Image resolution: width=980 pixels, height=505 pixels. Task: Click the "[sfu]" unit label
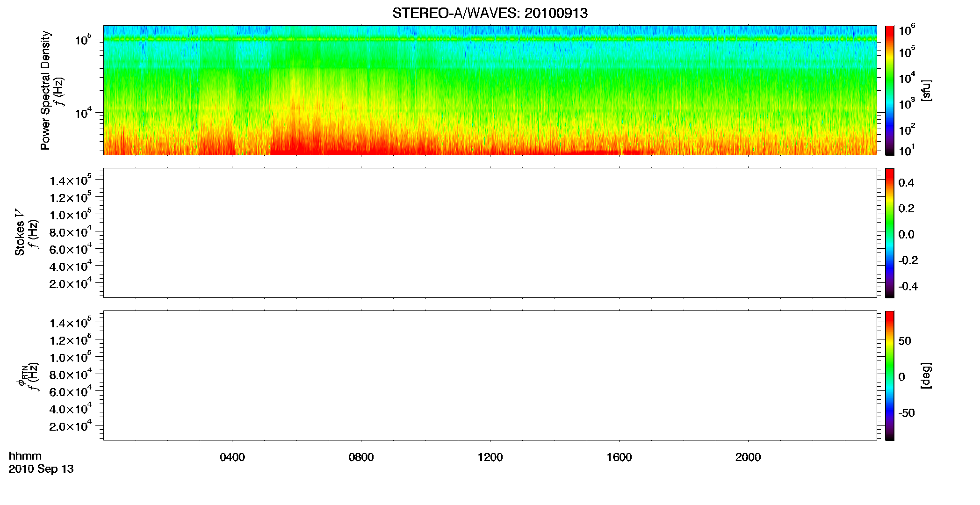pyautogui.click(x=926, y=90)
